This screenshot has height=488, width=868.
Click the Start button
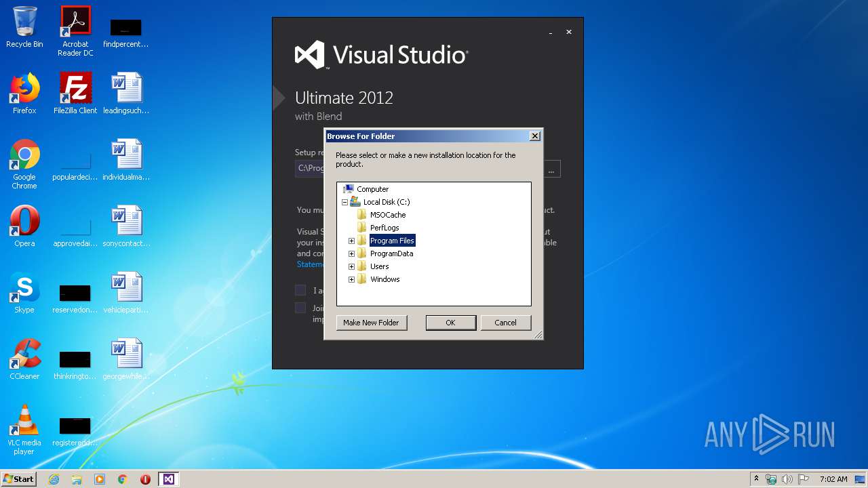click(x=18, y=479)
